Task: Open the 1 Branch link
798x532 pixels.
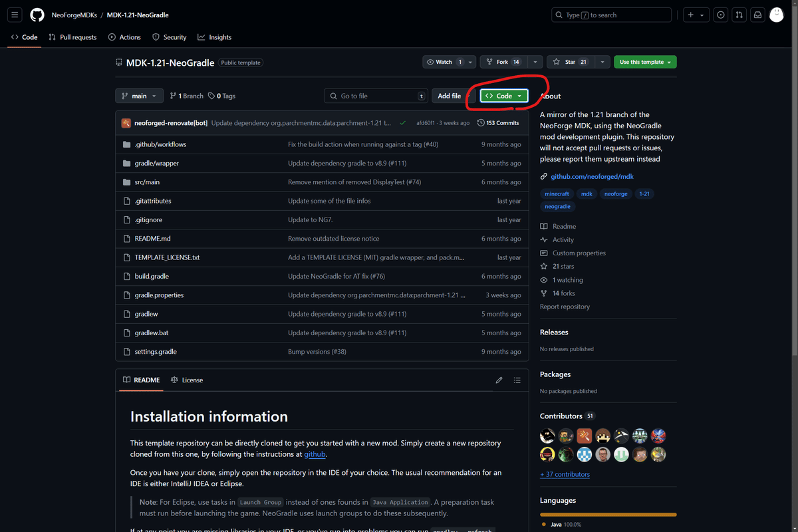Action: (187, 96)
